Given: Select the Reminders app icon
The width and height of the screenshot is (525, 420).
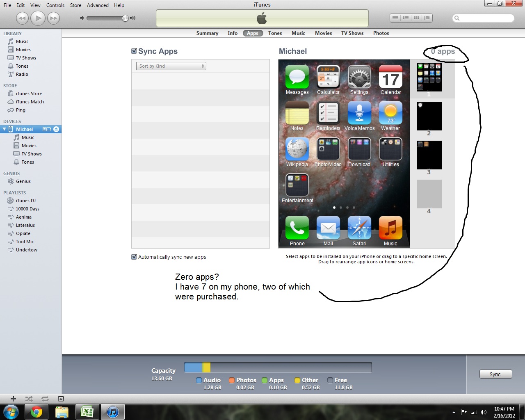Looking at the screenshot, I should pos(328,113).
